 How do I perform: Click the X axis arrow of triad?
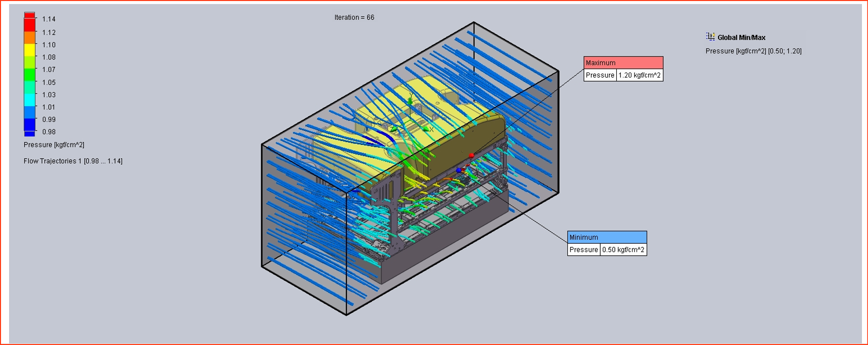pyautogui.click(x=425, y=129)
